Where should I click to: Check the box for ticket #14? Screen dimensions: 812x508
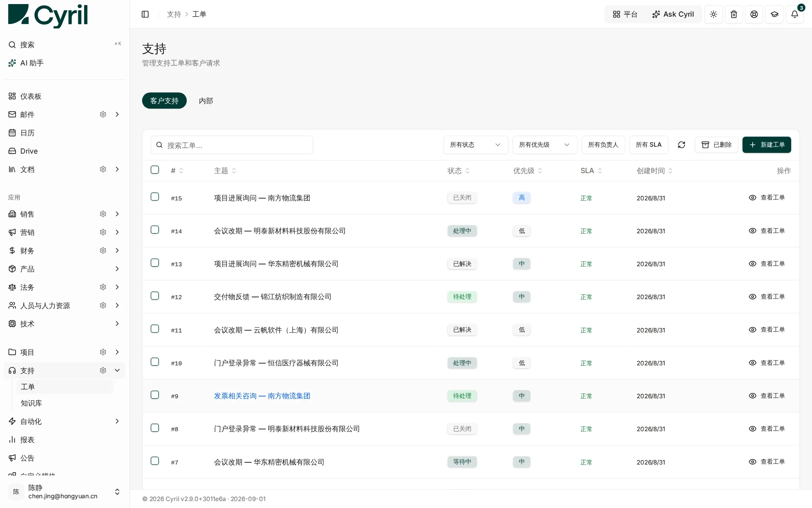pyautogui.click(x=155, y=230)
